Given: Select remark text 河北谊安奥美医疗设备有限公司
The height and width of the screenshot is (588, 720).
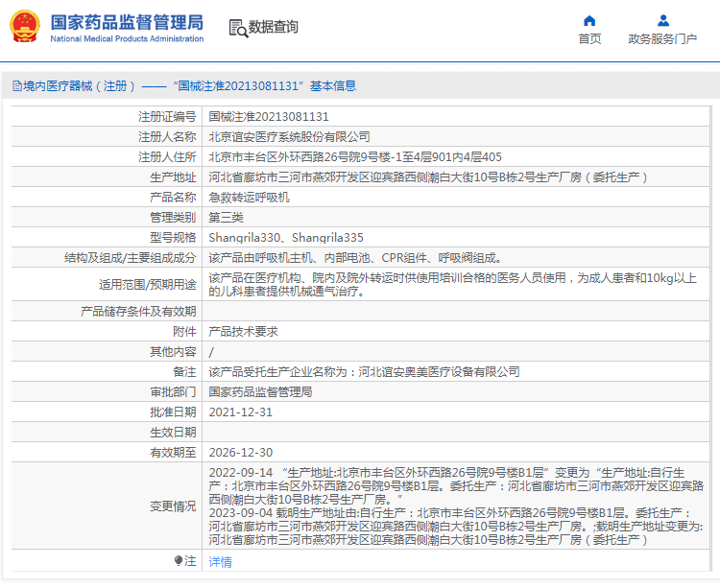Looking at the screenshot, I should point(439,372).
